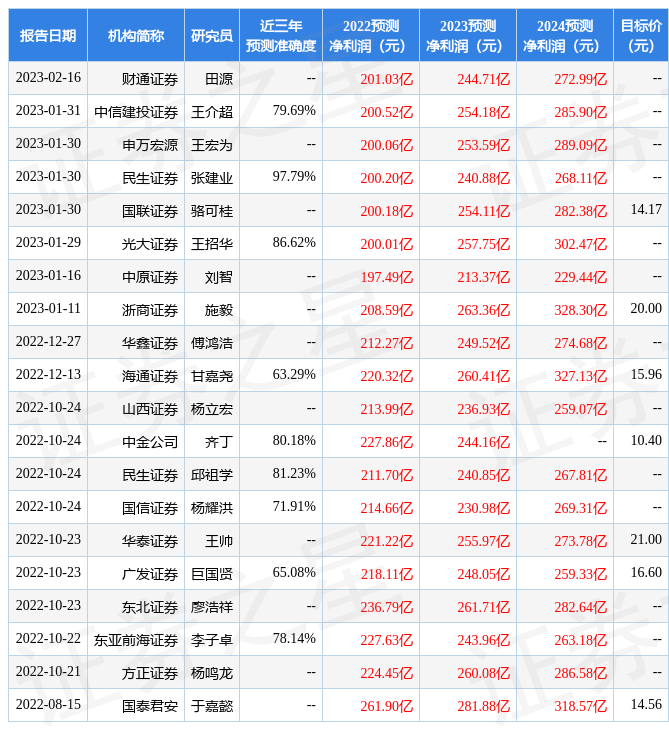
Task: Select accuracy value 78.14%
Action: [x=294, y=639]
